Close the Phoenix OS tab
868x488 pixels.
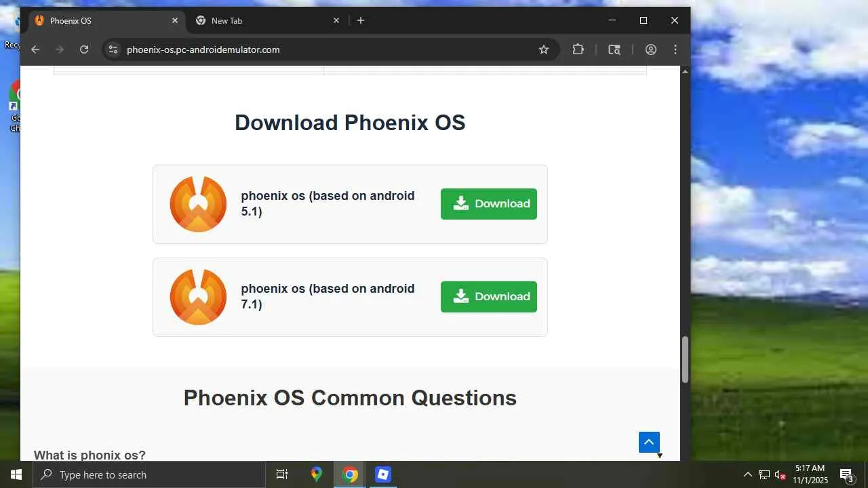tap(174, 20)
